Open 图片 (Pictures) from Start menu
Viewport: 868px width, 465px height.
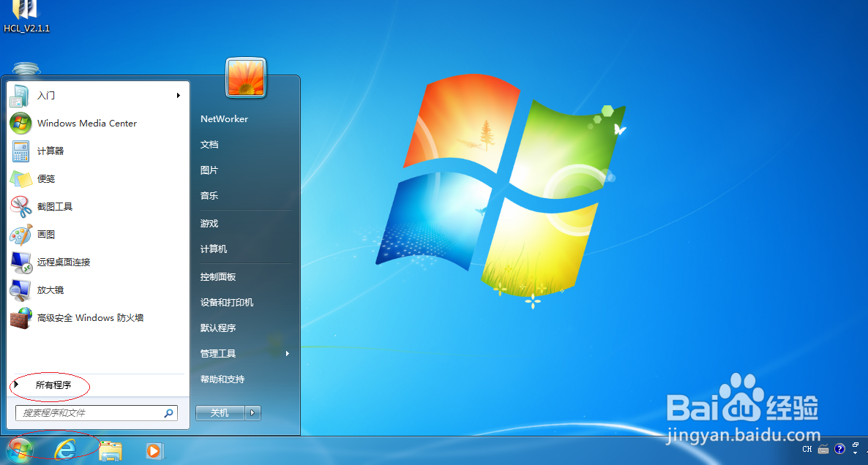pyautogui.click(x=209, y=170)
